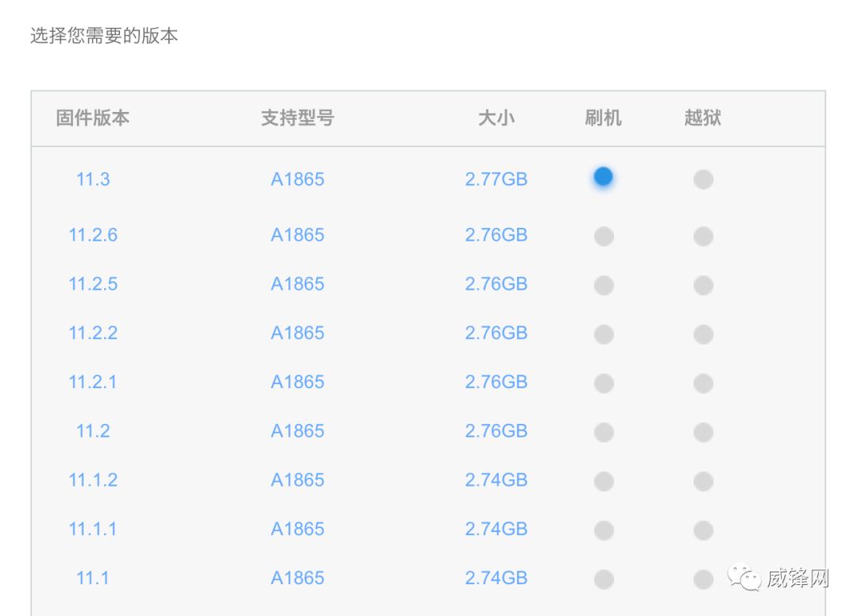Click the 支持型号 column header
The width and height of the screenshot is (858, 616).
click(298, 118)
